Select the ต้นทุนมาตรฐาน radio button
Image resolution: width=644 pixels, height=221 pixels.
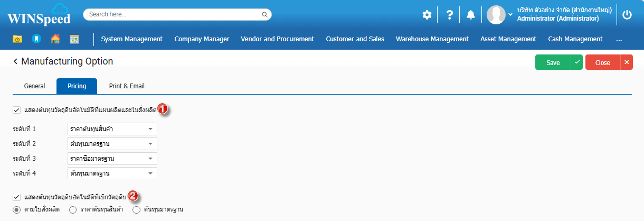[x=137, y=210]
